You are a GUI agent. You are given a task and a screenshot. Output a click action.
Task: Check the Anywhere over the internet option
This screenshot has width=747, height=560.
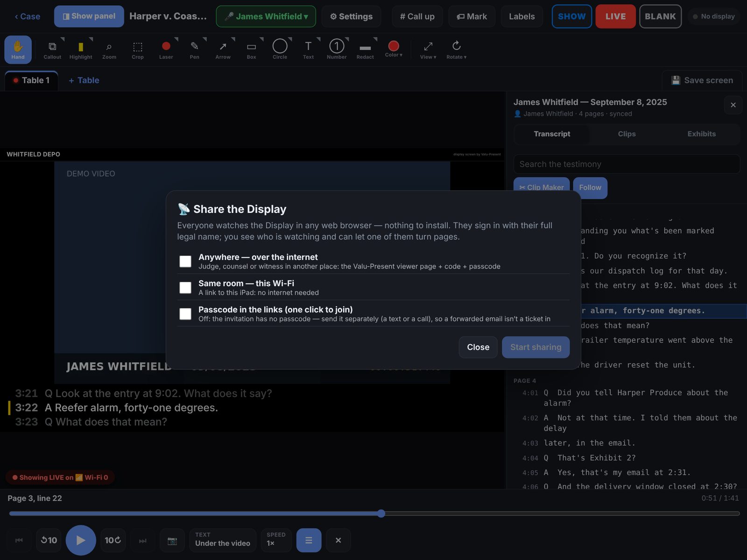click(x=185, y=261)
